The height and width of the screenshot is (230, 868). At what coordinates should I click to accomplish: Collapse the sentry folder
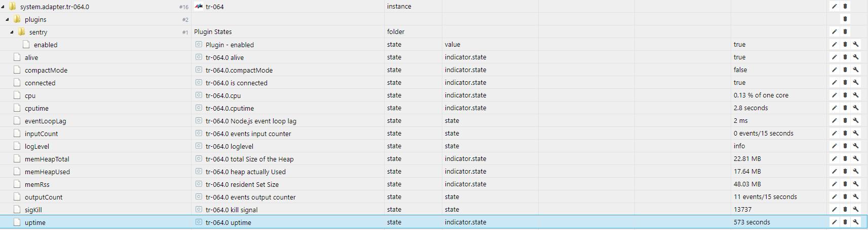tap(12, 32)
